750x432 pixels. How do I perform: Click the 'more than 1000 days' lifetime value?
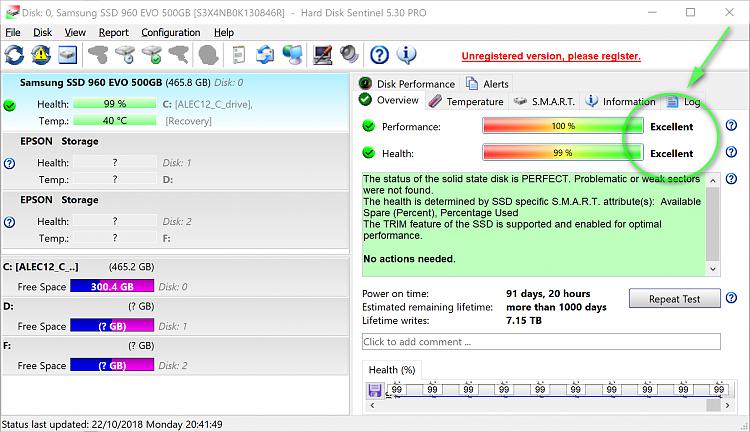[556, 307]
